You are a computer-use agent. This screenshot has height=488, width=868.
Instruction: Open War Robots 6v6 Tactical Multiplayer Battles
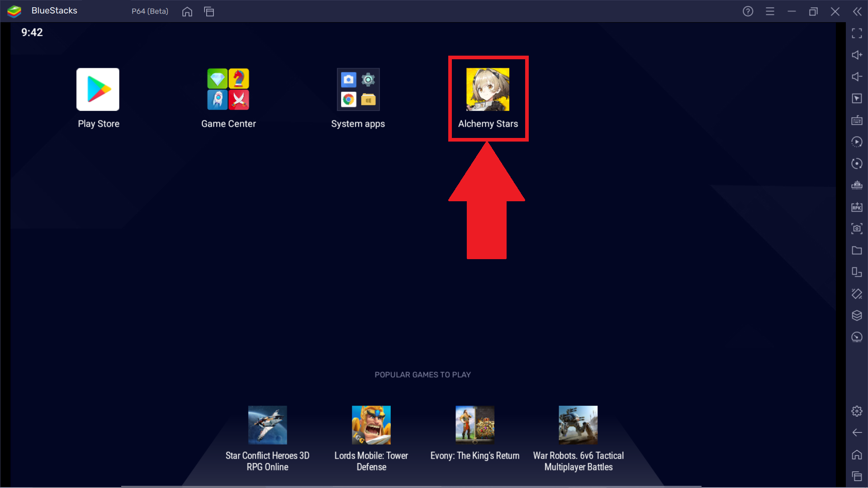click(578, 425)
